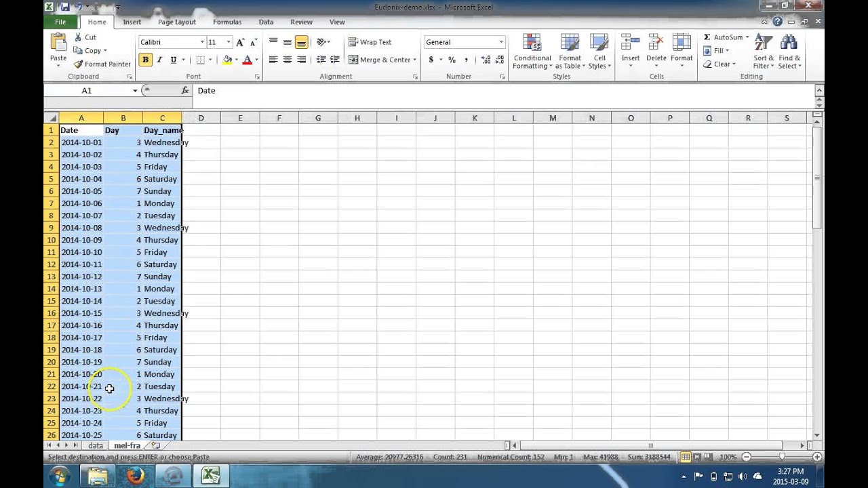This screenshot has height=488, width=868.
Task: Click the Copy icon
Action: pyautogui.click(x=78, y=51)
